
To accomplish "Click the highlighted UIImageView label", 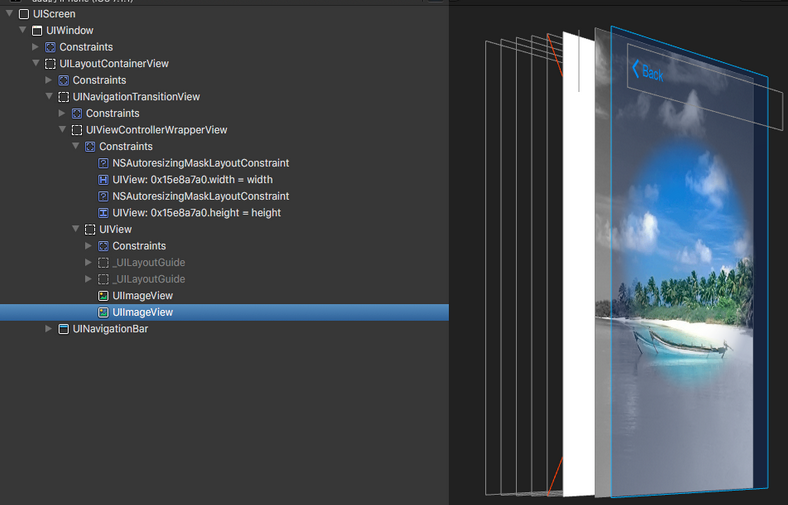I will 143,313.
